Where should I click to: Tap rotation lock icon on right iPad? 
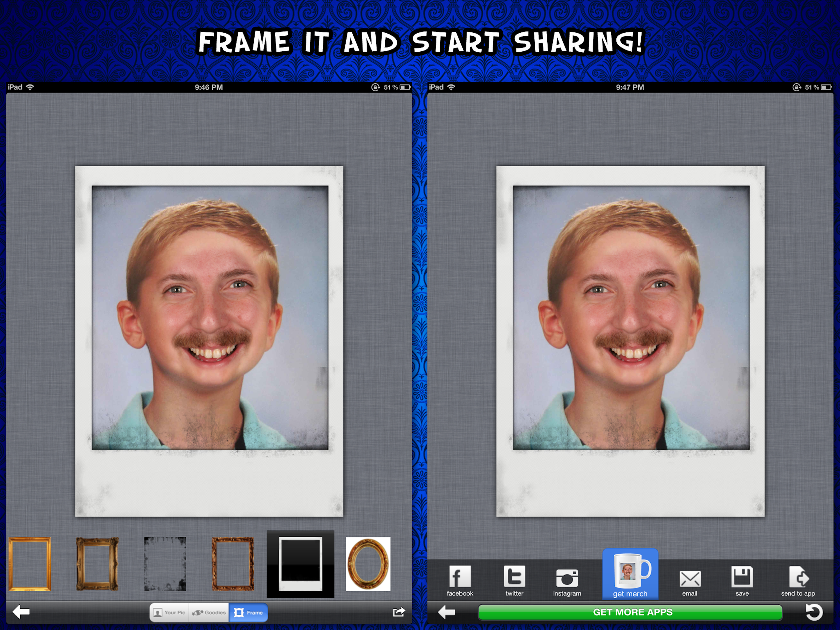pyautogui.click(x=797, y=87)
